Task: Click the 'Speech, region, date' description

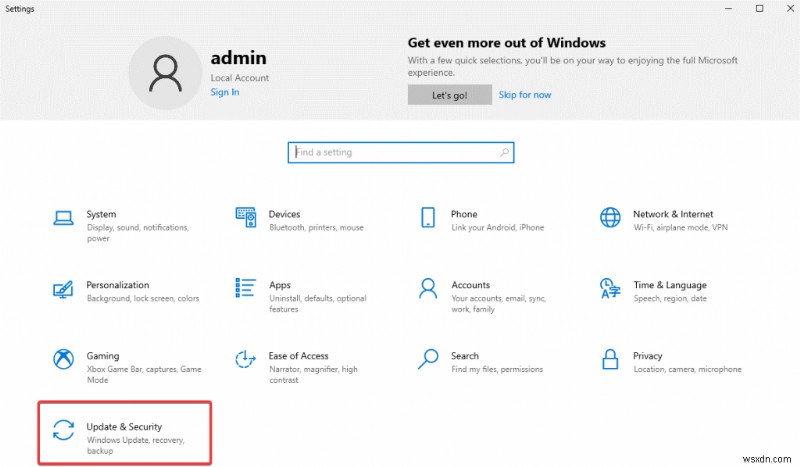Action: pos(670,299)
